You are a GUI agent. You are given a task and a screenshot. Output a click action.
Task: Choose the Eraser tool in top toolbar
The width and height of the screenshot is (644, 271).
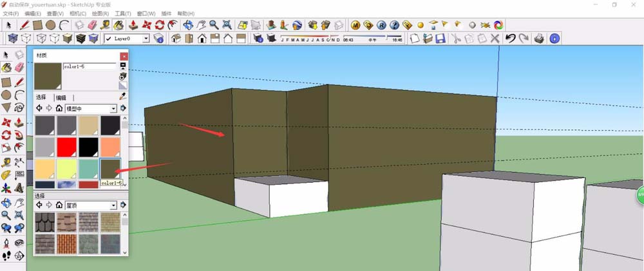point(91,25)
